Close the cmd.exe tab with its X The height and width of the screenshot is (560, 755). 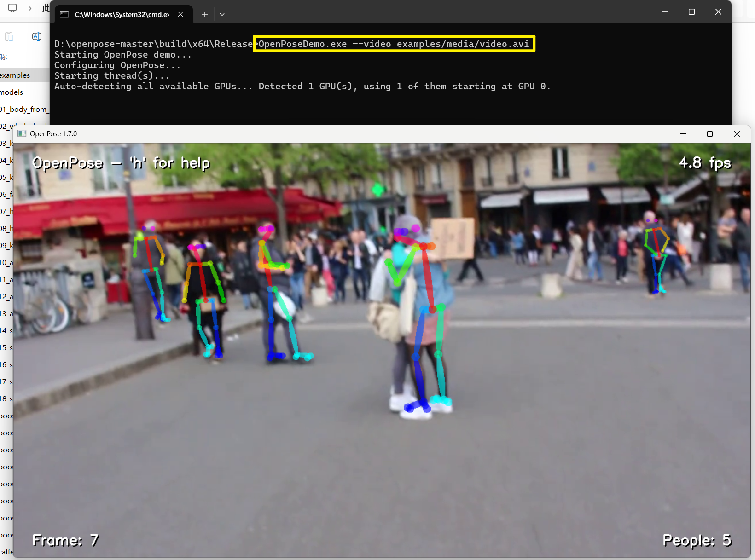[180, 14]
